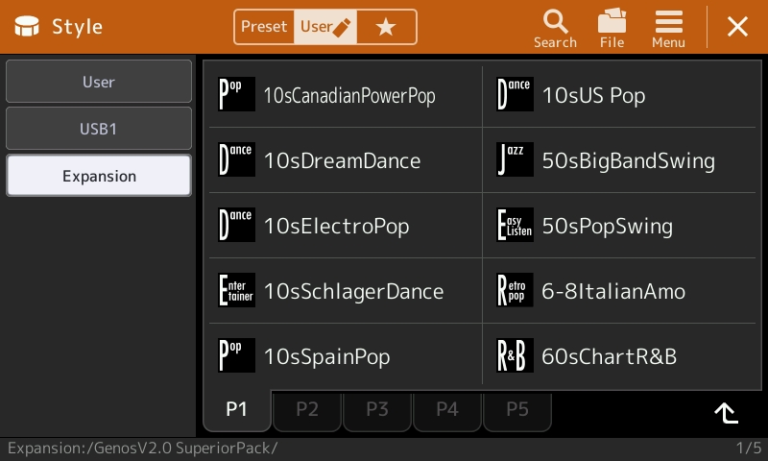Screen dimensions: 768x461
Task: Select the 10sElectroPop style
Action: point(345,225)
